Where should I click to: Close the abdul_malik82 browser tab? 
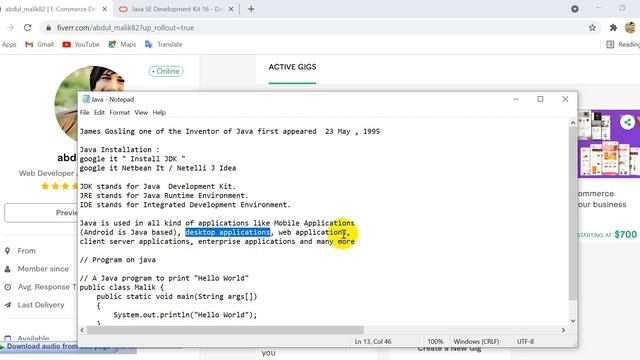click(x=105, y=9)
